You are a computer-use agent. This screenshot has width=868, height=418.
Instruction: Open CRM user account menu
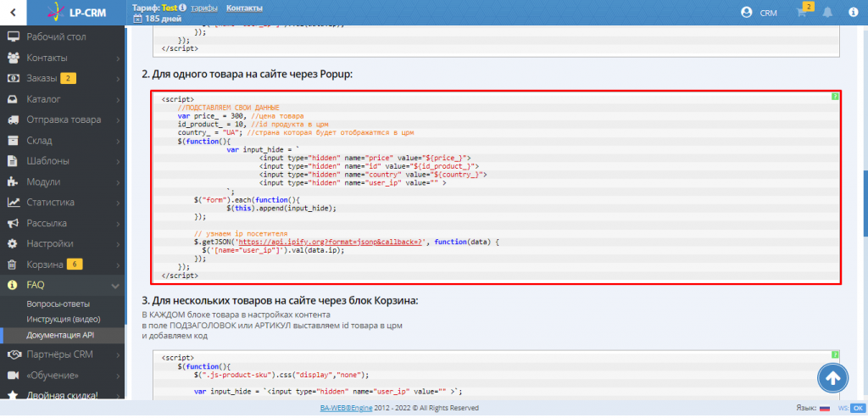pyautogui.click(x=759, y=12)
